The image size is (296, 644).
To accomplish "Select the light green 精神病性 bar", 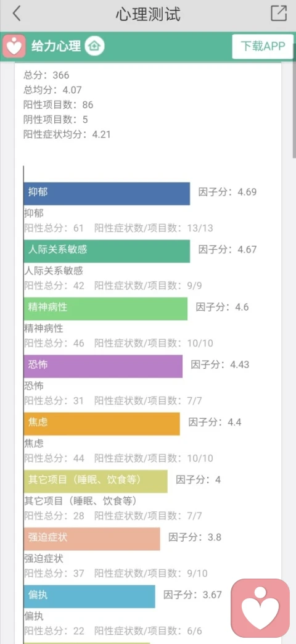I will (x=105, y=308).
